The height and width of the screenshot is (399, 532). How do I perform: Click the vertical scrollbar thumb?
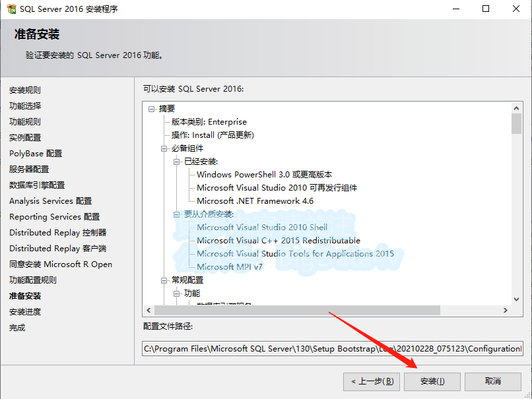click(x=516, y=124)
